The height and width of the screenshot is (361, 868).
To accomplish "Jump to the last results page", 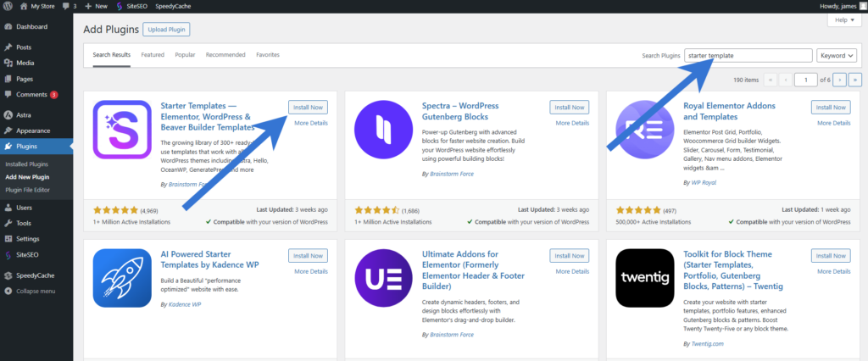I will click(x=855, y=80).
